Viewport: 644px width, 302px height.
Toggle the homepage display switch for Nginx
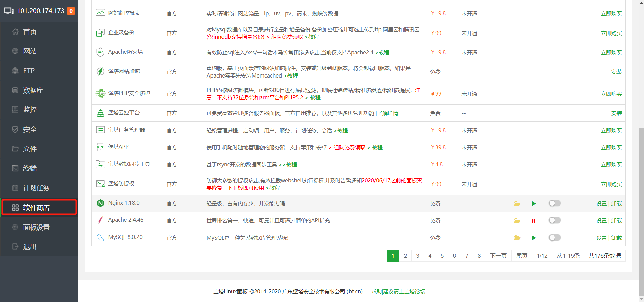click(554, 203)
